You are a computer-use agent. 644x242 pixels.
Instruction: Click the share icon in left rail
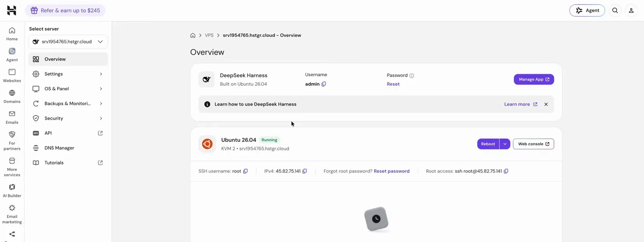tap(12, 234)
